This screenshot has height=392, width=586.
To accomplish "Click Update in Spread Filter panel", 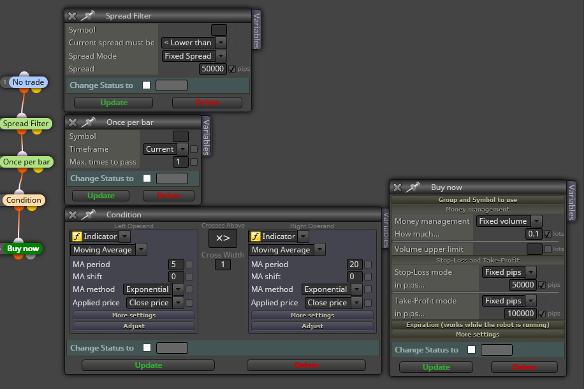I will pos(114,103).
